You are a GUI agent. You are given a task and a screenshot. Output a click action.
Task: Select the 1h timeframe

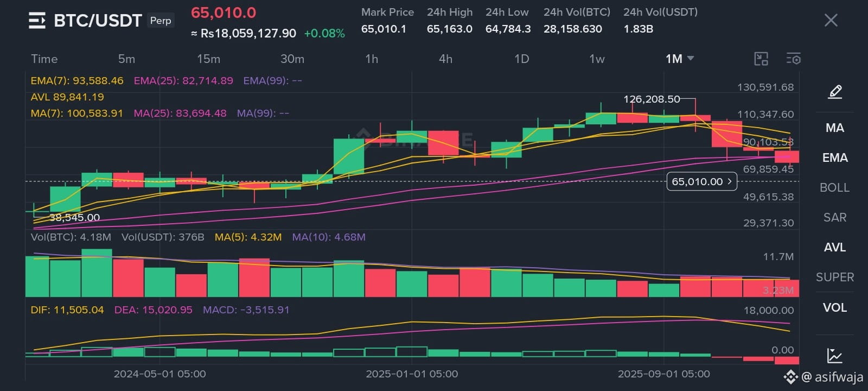pos(372,59)
